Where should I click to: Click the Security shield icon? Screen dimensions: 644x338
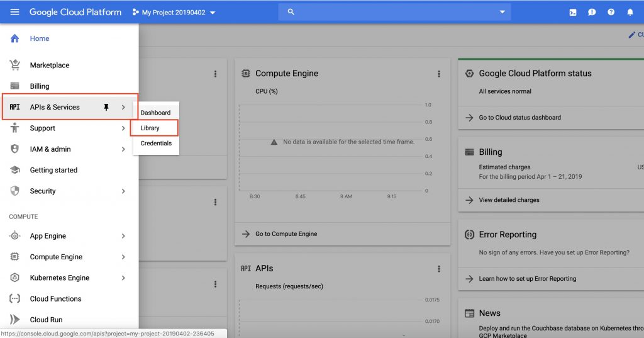15,191
